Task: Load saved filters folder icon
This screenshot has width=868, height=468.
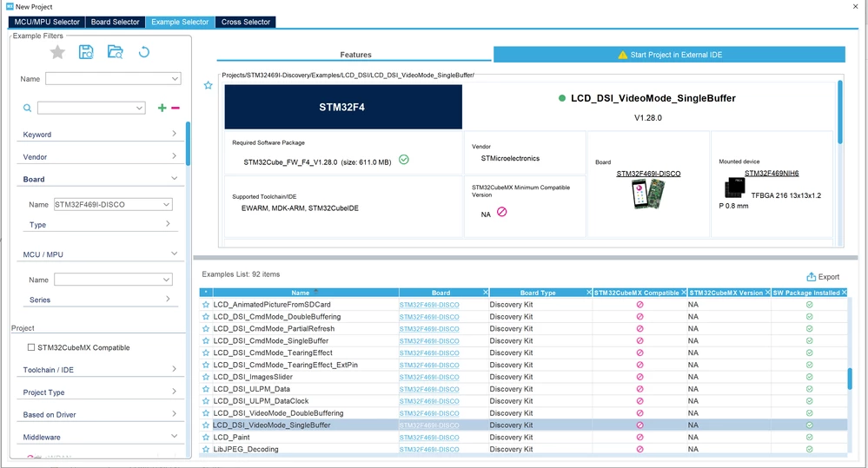Action: (x=116, y=52)
